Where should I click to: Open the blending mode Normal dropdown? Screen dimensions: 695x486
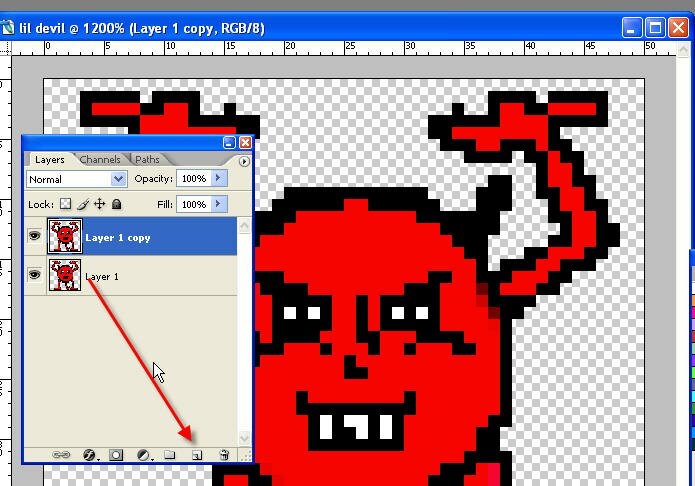(x=77, y=179)
